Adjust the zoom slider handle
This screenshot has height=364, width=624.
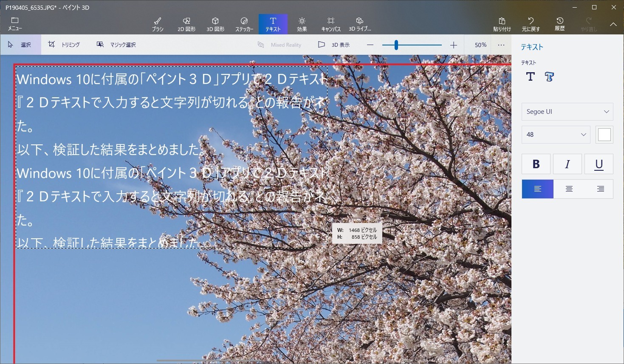(x=396, y=45)
